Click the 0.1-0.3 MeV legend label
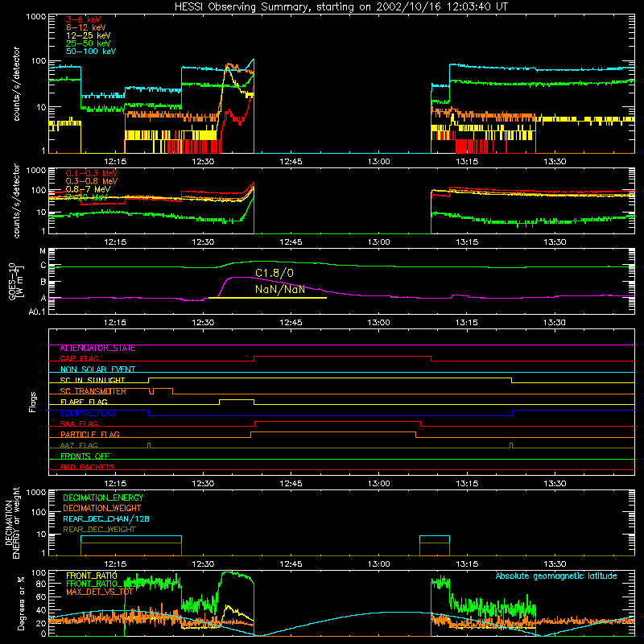This screenshot has height=644, width=644. 92,173
